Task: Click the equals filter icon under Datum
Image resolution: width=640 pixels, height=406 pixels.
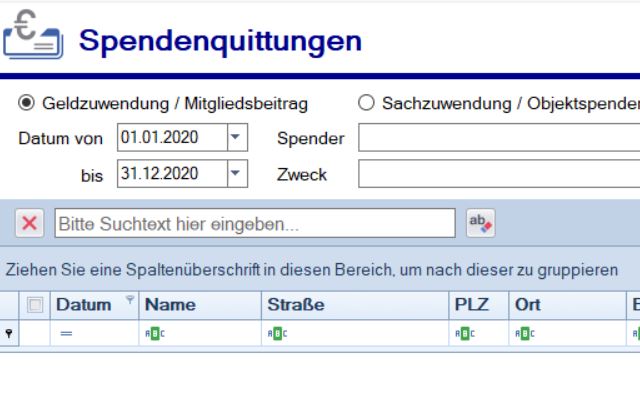Action: (x=66, y=334)
